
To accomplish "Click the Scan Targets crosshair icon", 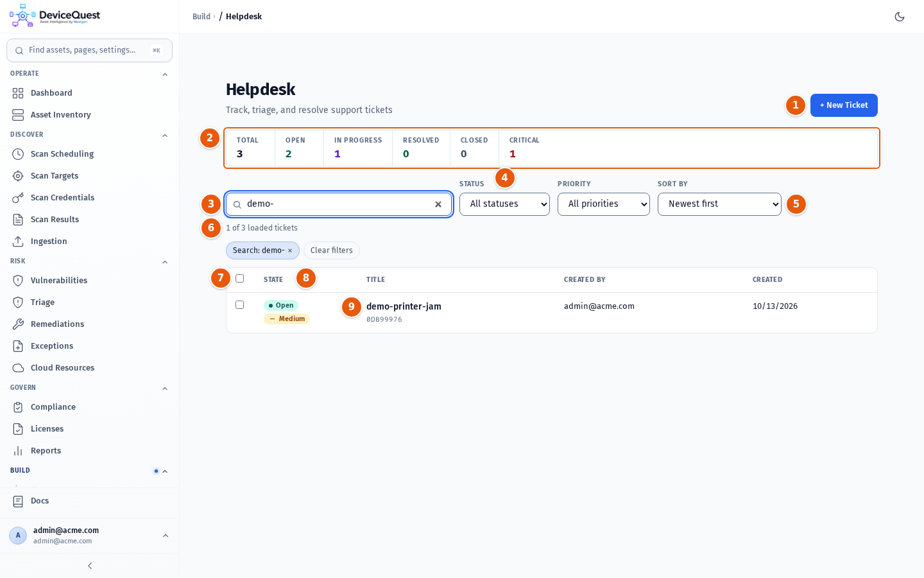I will click(x=18, y=176).
